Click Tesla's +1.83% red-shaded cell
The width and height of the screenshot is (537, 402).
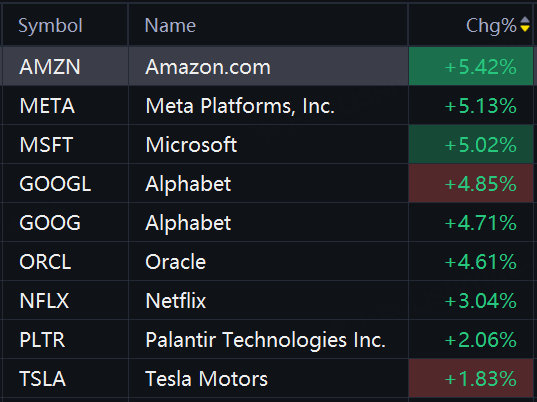471,379
